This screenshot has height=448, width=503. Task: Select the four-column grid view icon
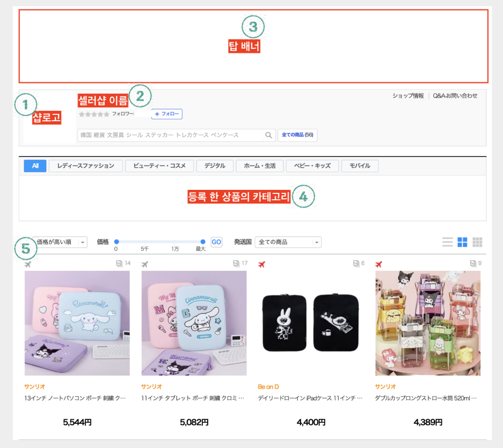(x=462, y=242)
